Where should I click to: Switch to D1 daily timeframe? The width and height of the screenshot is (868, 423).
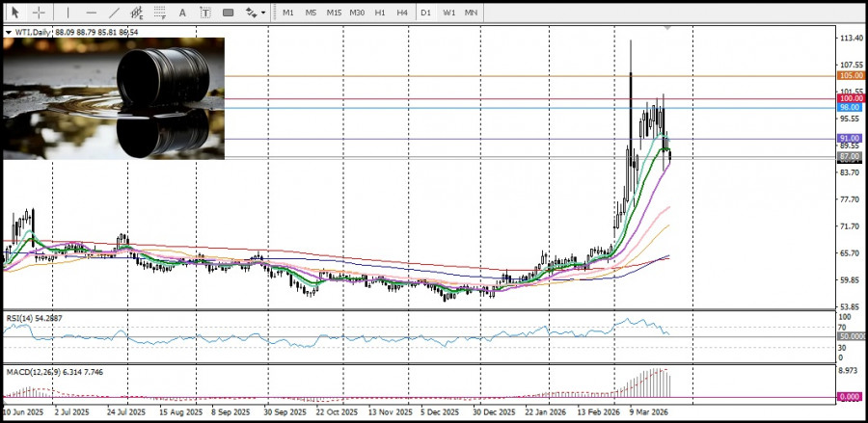tap(426, 13)
